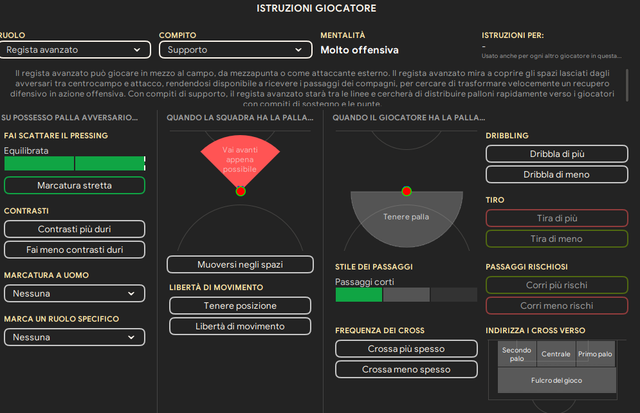Viewport: 640px width, 413px height.
Task: Click the player dot in player possession diagram
Action: coord(407,191)
